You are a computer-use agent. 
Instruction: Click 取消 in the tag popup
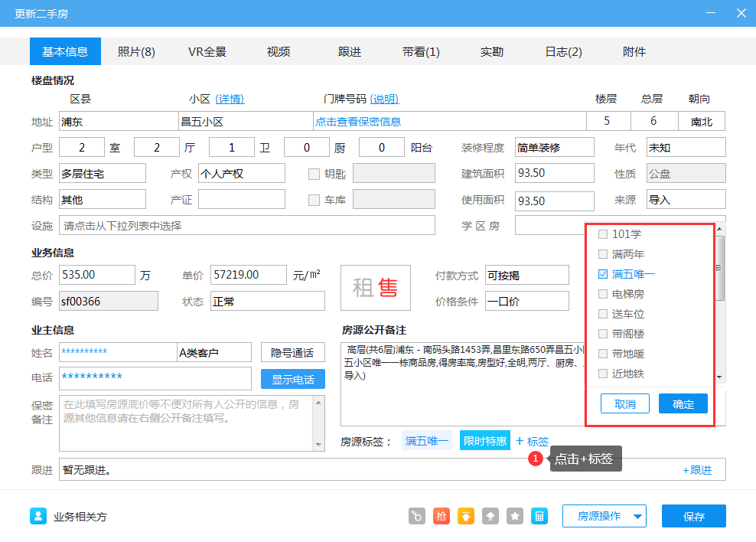tap(625, 403)
